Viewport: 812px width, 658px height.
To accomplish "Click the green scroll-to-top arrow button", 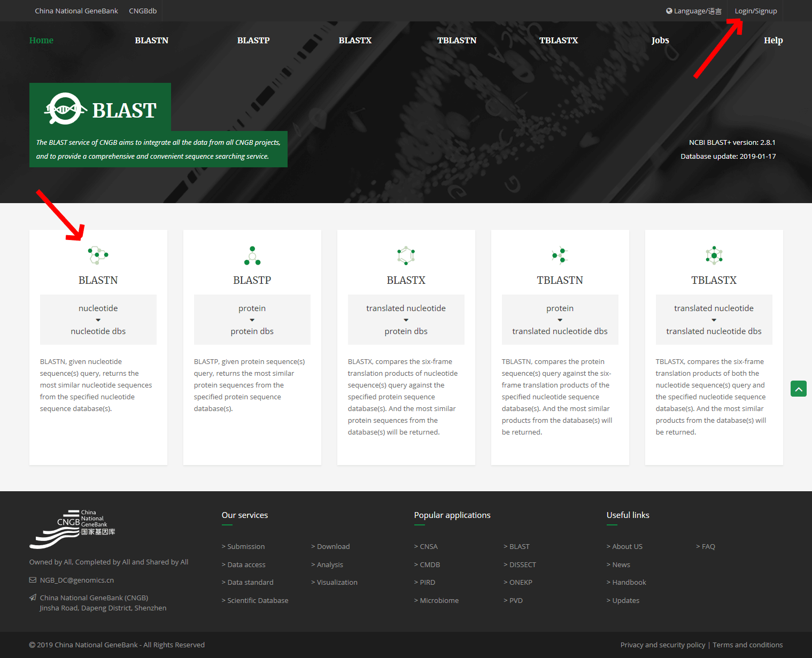I will pyautogui.click(x=799, y=389).
